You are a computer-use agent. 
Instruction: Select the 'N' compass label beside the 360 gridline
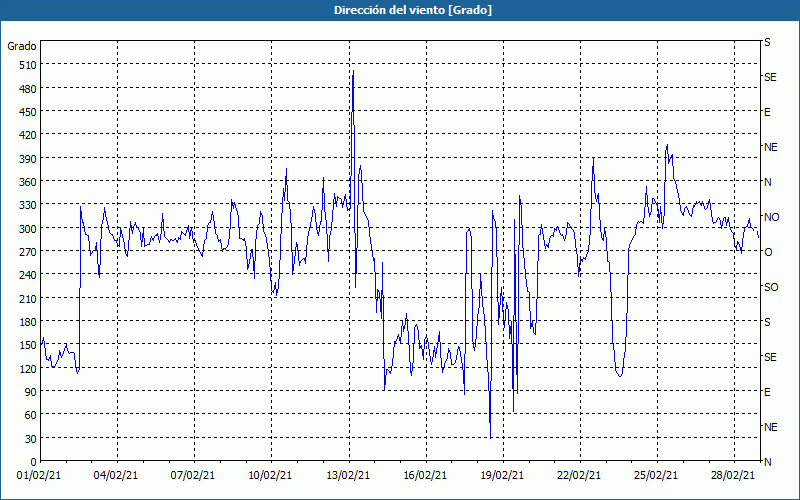click(x=768, y=182)
